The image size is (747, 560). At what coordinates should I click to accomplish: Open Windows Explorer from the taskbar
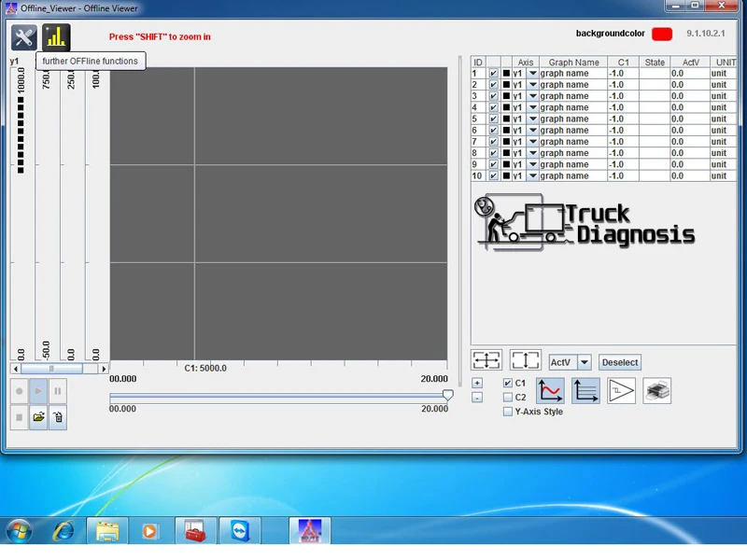pos(107,530)
